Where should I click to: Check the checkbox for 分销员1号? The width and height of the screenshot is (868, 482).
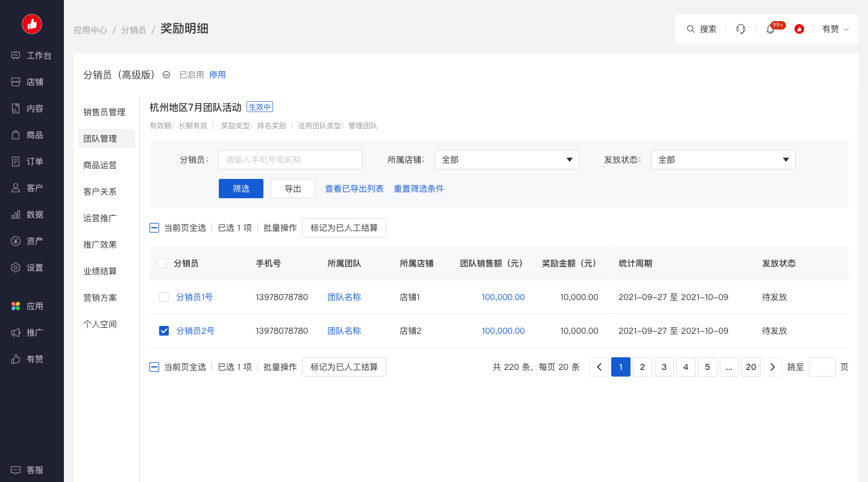coord(164,297)
